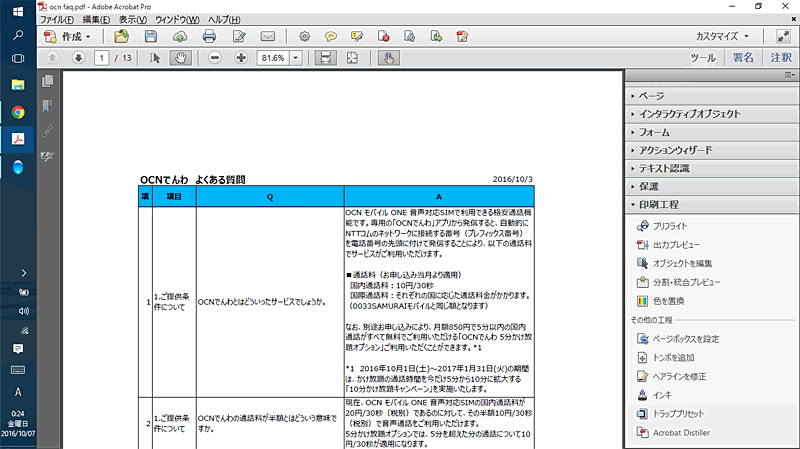Image resolution: width=800 pixels, height=449 pixels.
Task: Add a sticky note comment bubble
Action: (x=331, y=37)
